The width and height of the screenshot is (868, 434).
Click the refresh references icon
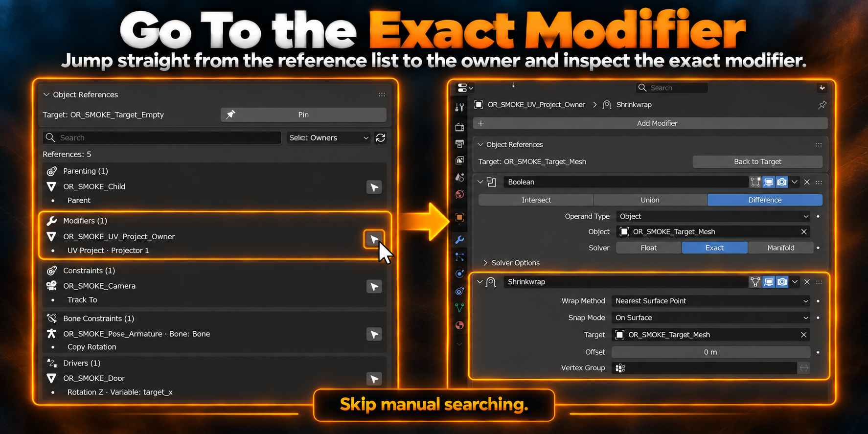[381, 137]
